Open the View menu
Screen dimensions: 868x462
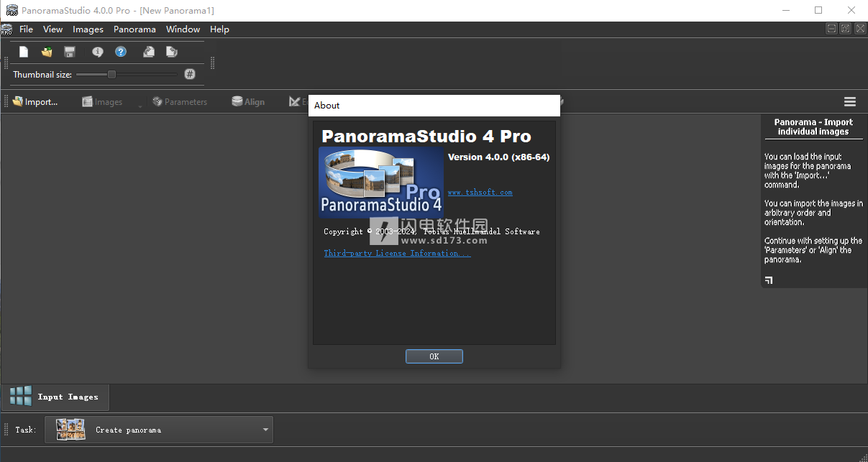click(x=53, y=29)
